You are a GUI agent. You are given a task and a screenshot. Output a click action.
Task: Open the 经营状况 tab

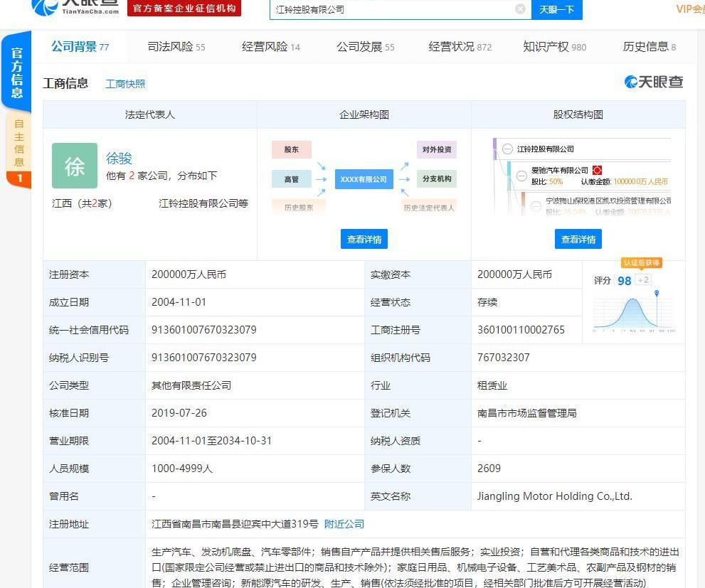tap(460, 46)
